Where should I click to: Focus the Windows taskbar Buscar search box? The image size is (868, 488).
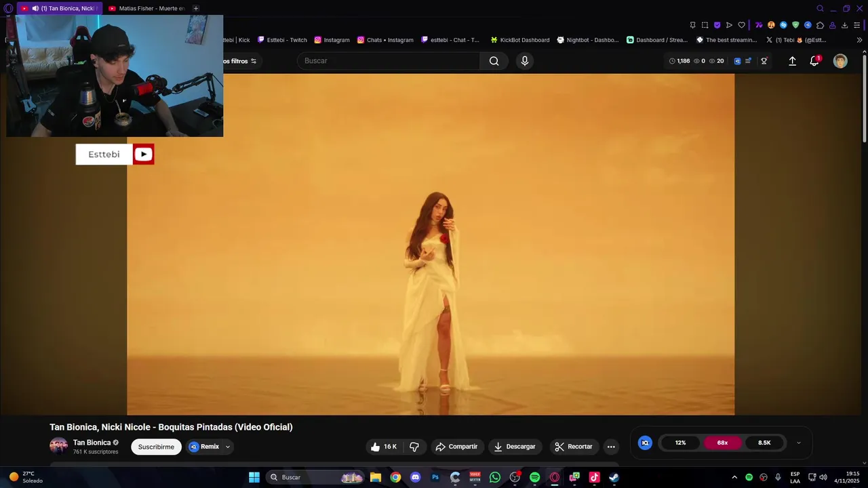pos(316,477)
